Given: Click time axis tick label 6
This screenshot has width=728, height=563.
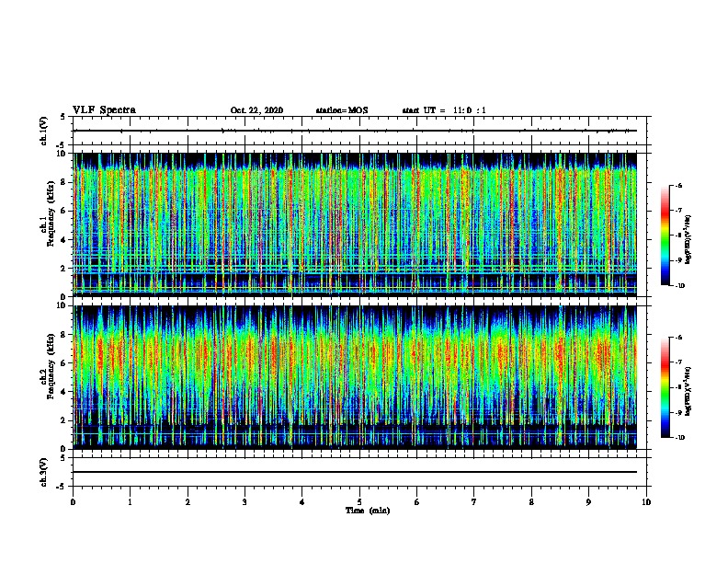Looking at the screenshot, I should 417,502.
